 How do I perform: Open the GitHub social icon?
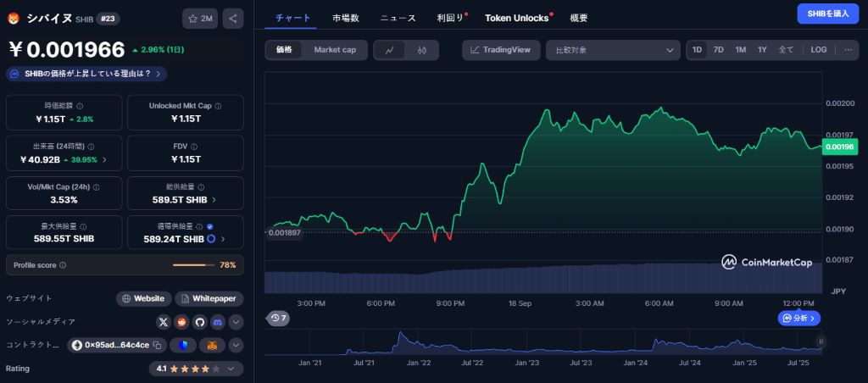200,322
